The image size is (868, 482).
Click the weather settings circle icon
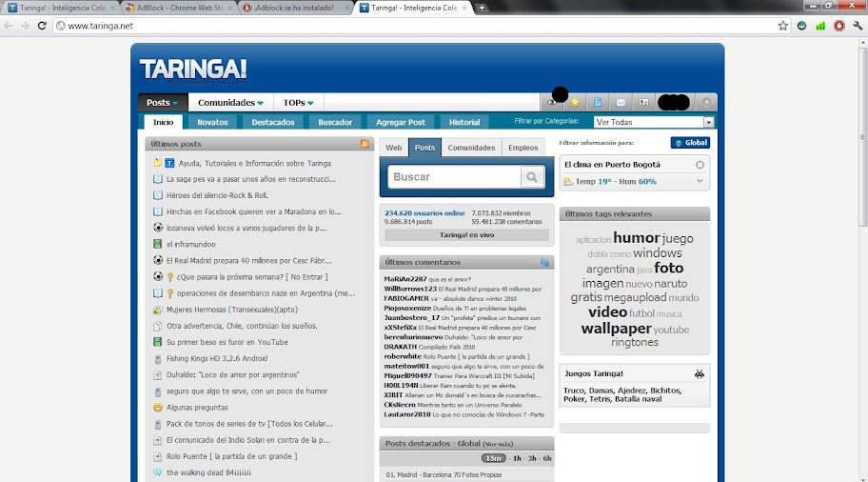[x=700, y=165]
